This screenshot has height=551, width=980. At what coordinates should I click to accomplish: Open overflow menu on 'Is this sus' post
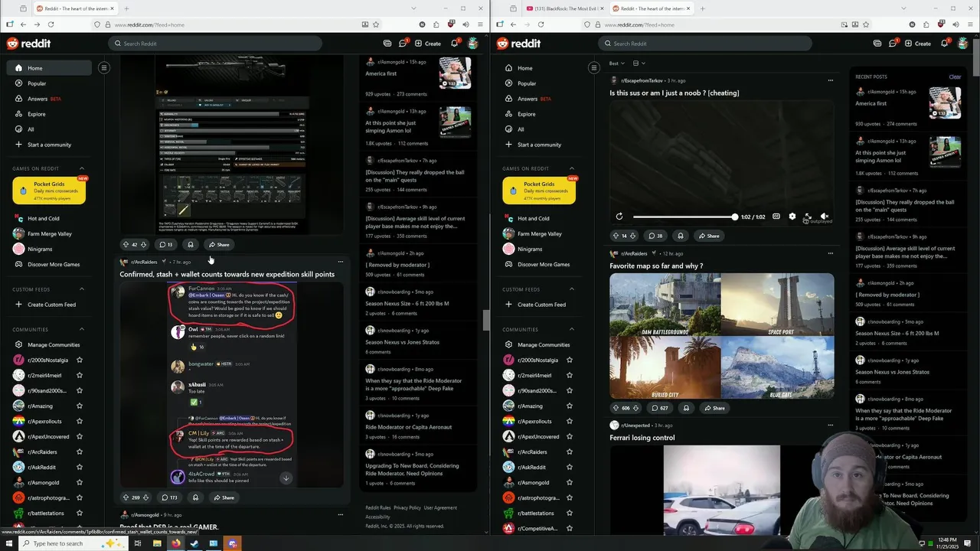coord(830,80)
